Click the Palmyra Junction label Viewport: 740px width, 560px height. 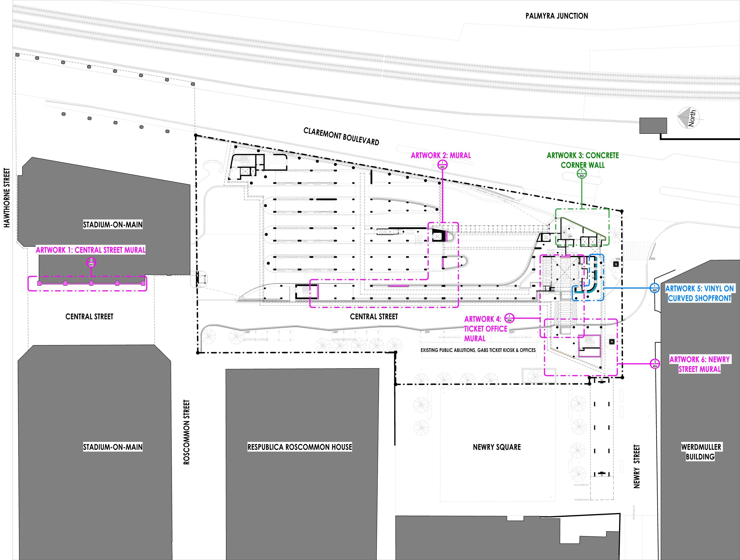point(557,16)
